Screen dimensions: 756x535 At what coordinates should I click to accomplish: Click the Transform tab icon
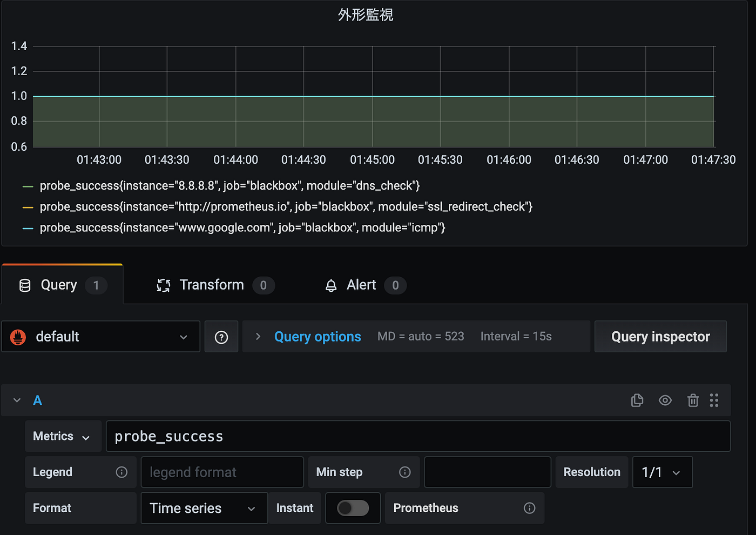(x=164, y=285)
